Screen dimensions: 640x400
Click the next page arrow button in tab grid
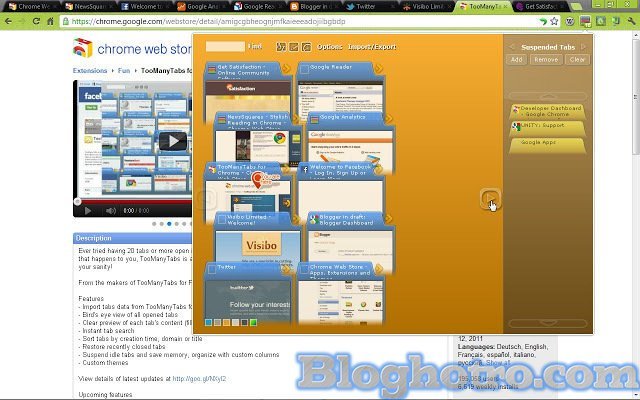490,199
